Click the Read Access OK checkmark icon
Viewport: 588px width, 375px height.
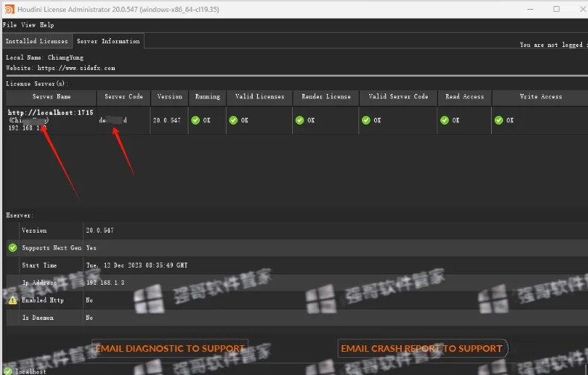[x=444, y=120]
